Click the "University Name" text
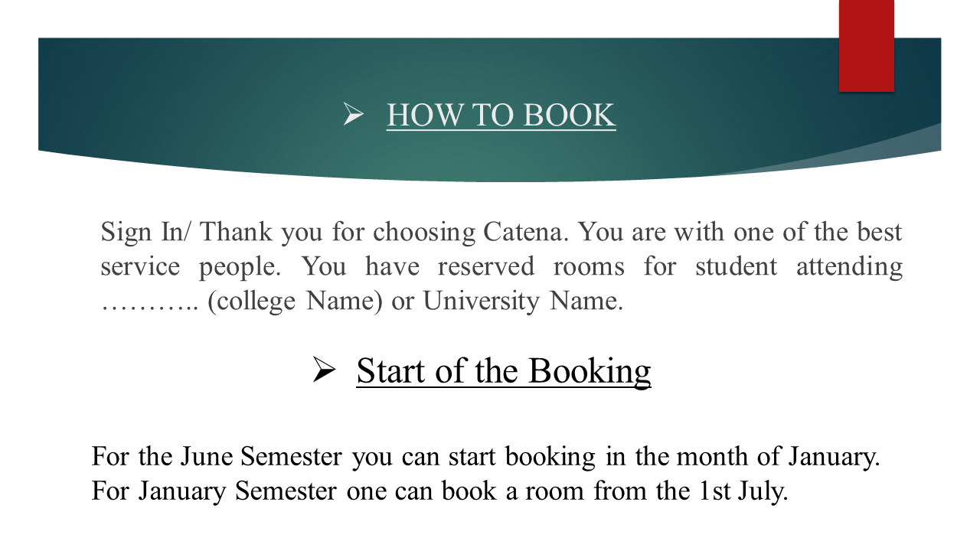 click(520, 302)
